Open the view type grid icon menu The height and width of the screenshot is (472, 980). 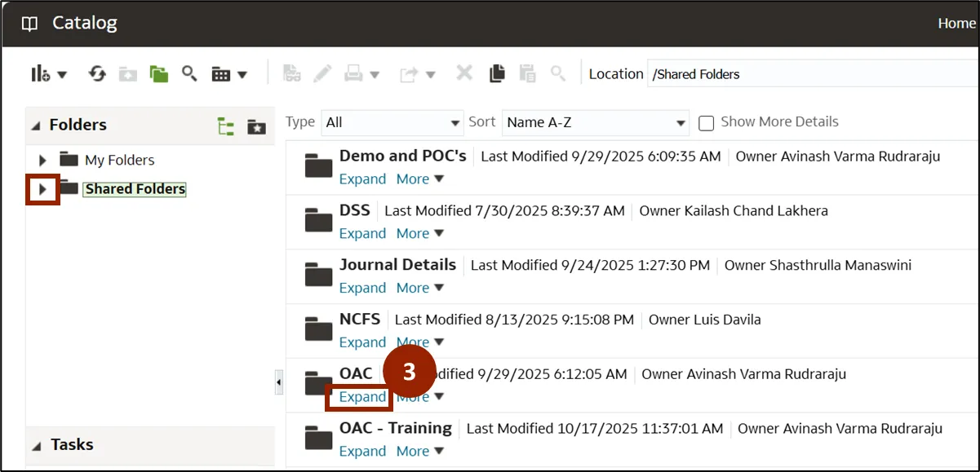[229, 74]
